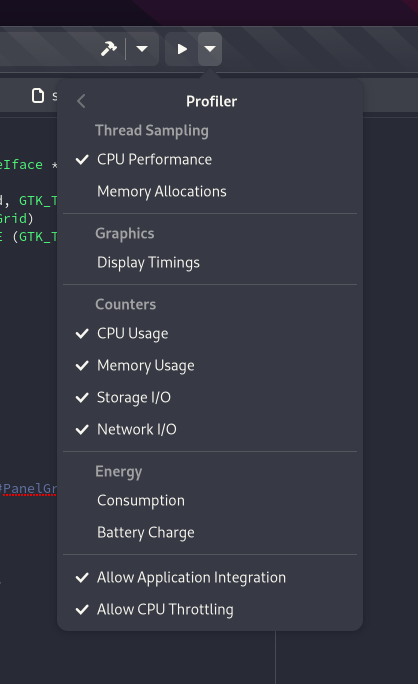The image size is (418, 684).
Task: Click the hammer build icon
Action: click(109, 48)
